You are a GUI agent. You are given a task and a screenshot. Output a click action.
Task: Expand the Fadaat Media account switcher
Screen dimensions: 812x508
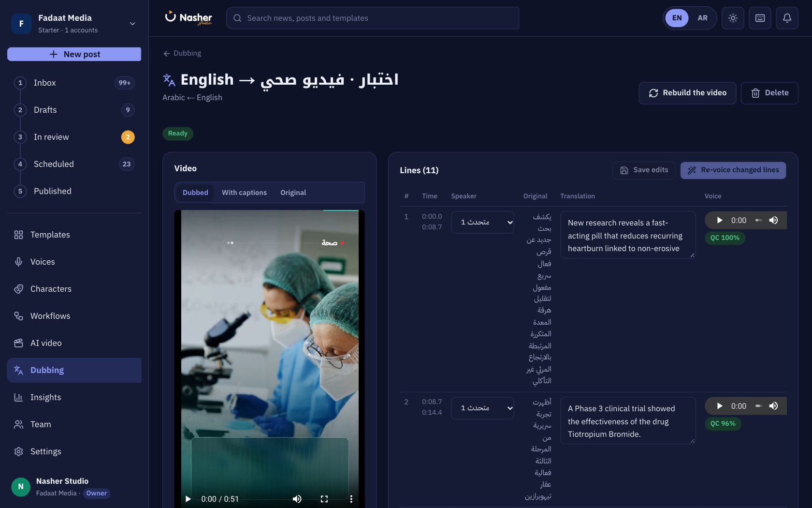(x=74, y=23)
